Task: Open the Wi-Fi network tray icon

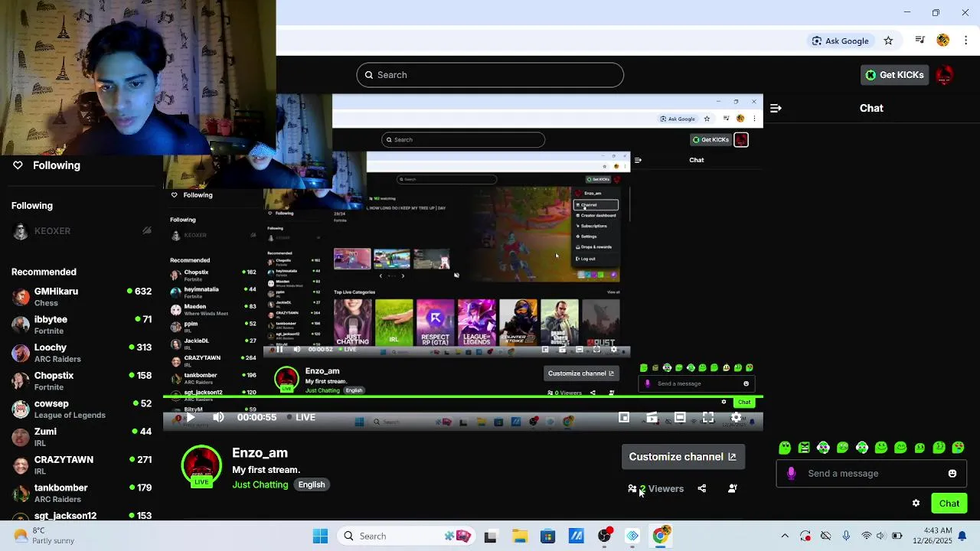Action: (866, 536)
